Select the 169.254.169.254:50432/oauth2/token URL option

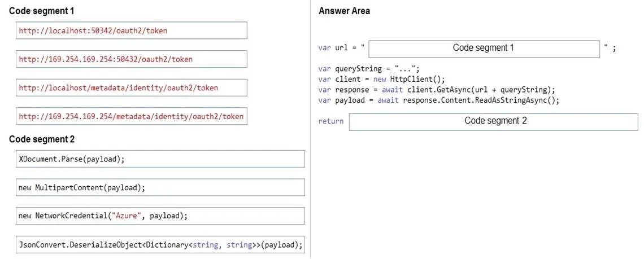[132, 59]
